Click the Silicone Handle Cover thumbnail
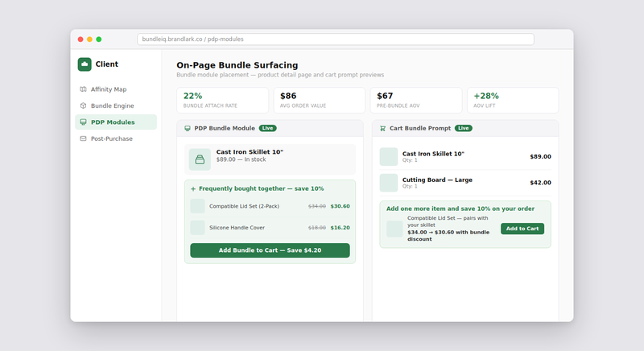 [197, 228]
